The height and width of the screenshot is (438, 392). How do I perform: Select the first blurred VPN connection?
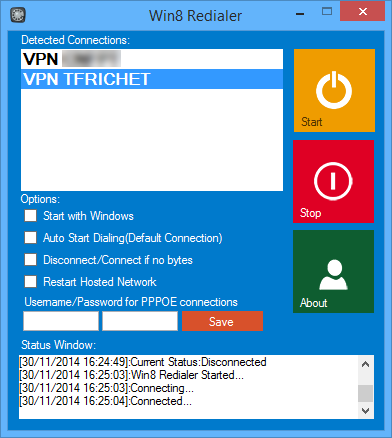(x=152, y=59)
